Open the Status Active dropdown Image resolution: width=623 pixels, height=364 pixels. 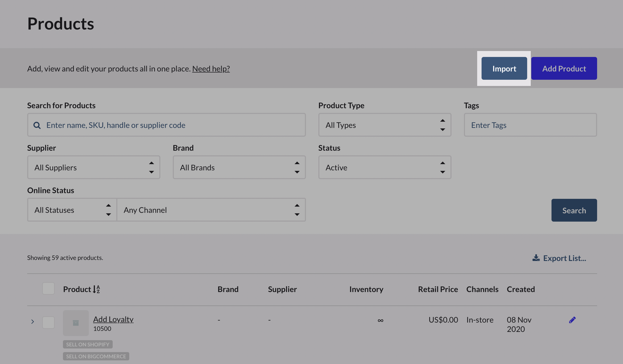point(385,167)
